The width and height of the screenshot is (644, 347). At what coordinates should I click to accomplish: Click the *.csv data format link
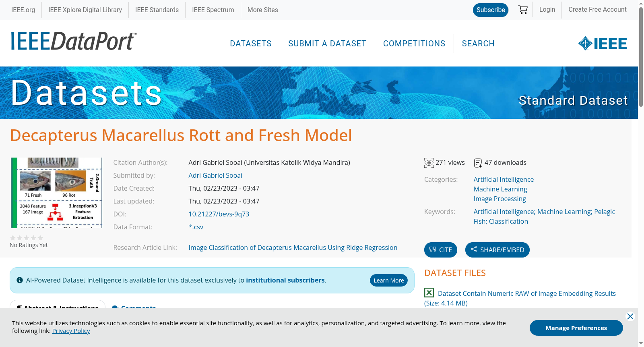(196, 227)
